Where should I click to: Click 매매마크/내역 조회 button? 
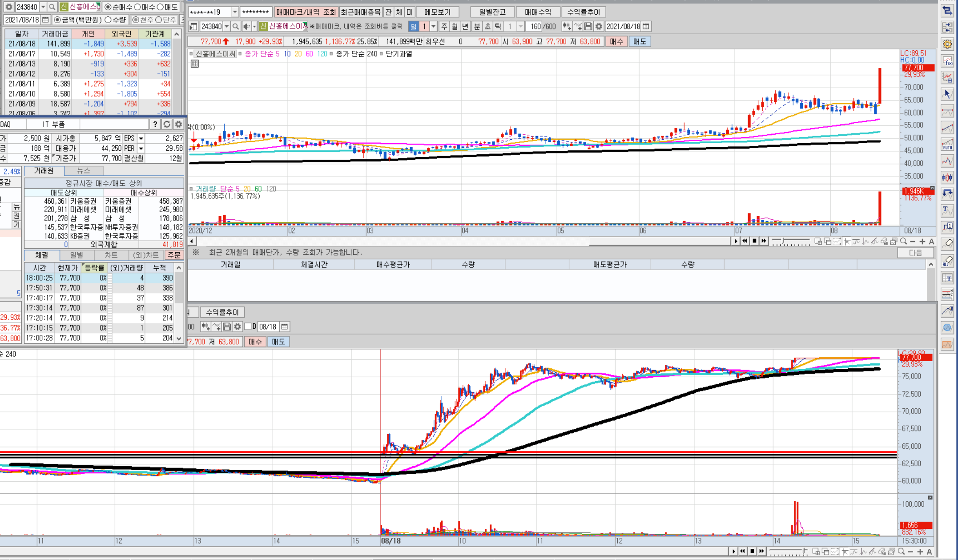[x=306, y=12]
